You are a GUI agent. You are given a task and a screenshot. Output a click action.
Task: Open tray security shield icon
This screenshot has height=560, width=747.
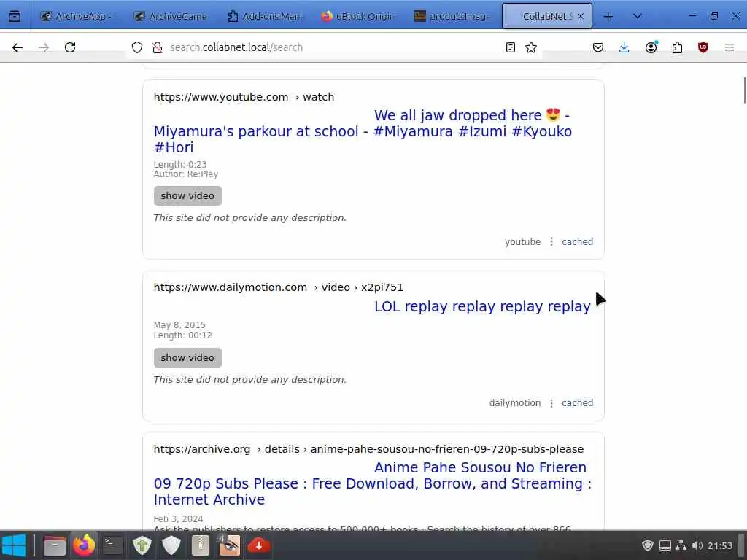(648, 545)
